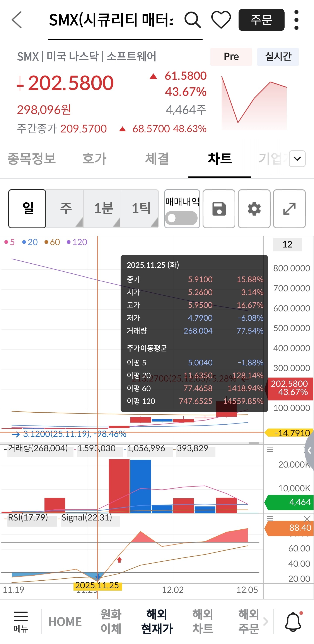The image size is (314, 644).
Task: Select the 60-day moving average legend
Action: pyautogui.click(x=52, y=242)
